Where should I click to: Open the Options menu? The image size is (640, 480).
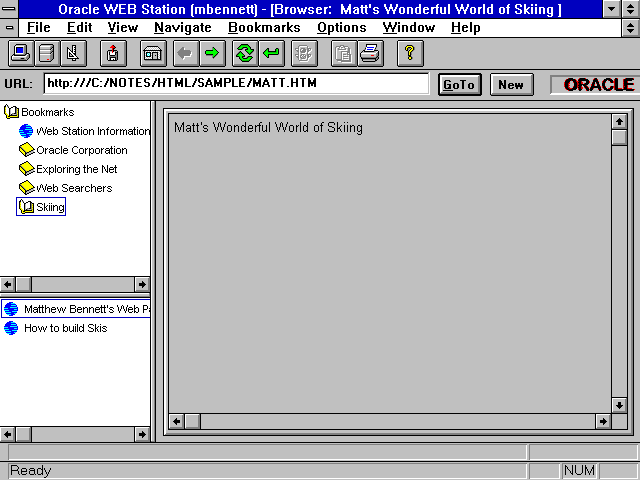[x=341, y=28]
